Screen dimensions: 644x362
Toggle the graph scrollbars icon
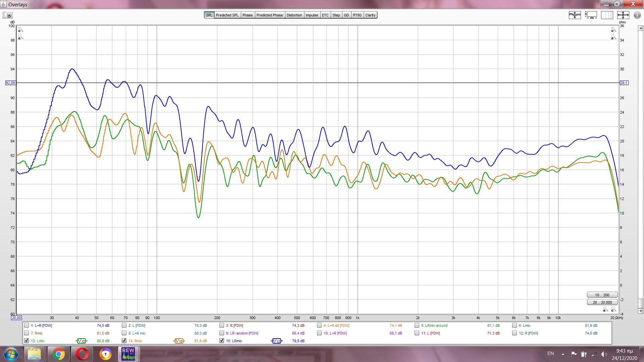[591, 15]
